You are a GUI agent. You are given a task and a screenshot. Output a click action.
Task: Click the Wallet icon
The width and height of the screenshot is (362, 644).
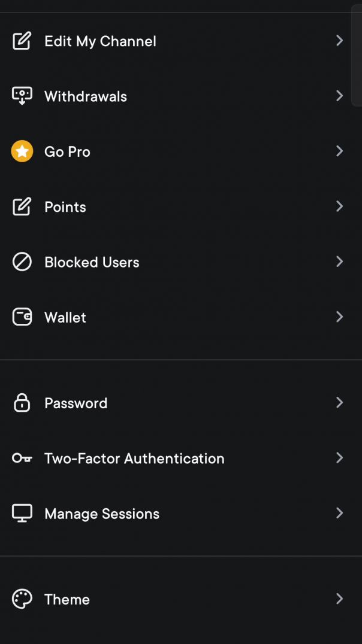pyautogui.click(x=22, y=317)
